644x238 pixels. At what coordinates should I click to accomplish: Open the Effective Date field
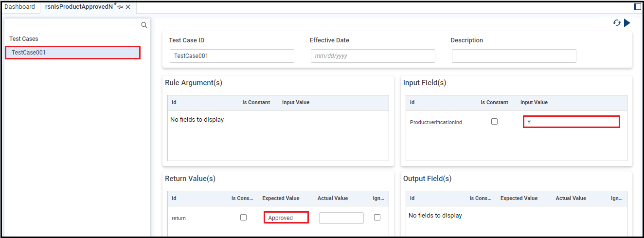373,56
